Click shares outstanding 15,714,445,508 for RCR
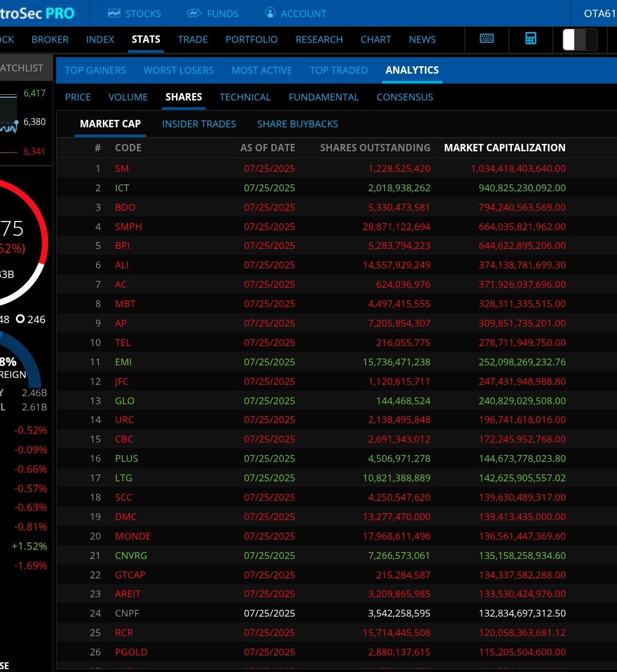617x672 pixels. [396, 633]
